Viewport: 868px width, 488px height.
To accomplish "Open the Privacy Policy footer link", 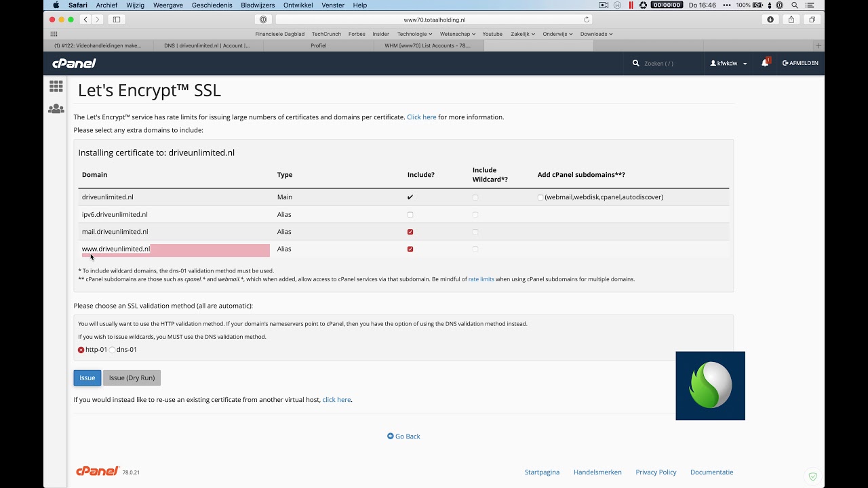I will 656,472.
